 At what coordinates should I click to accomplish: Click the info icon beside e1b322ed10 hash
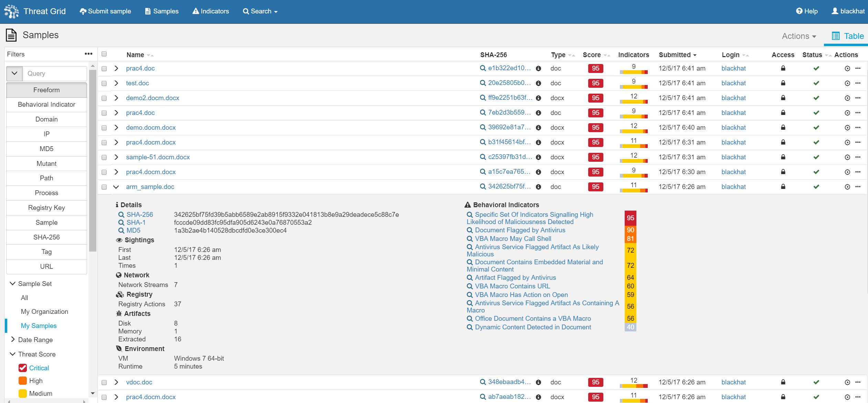(539, 68)
